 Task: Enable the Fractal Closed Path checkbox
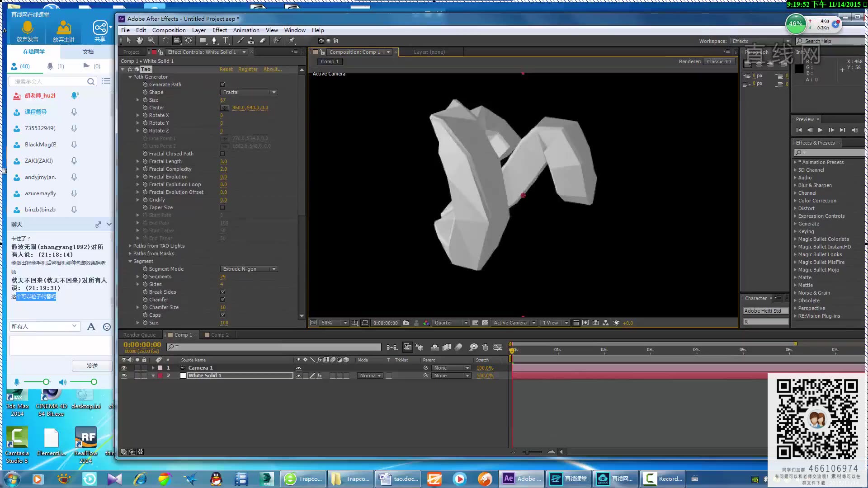coord(222,154)
